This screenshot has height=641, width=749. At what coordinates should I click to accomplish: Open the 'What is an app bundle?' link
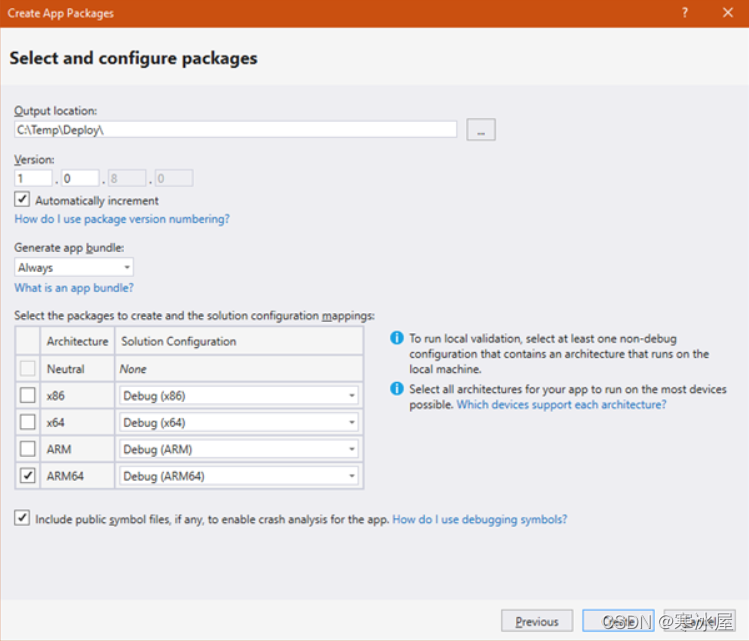[74, 288]
